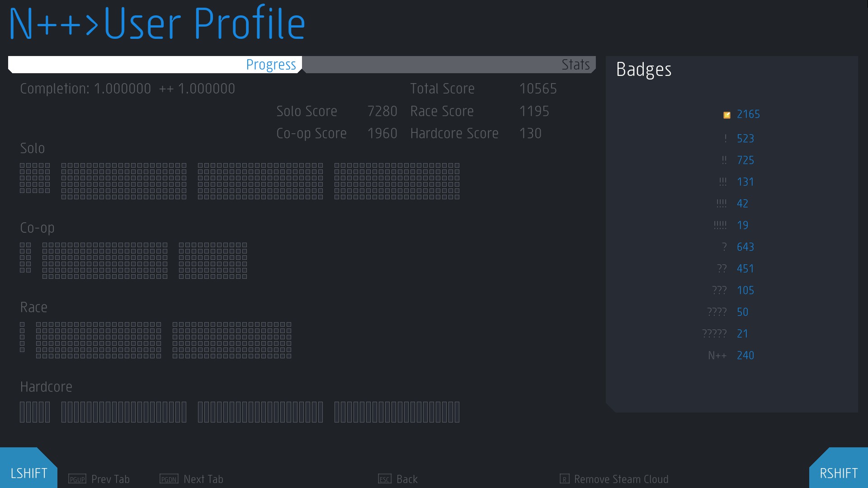Select the Progress tab

270,65
